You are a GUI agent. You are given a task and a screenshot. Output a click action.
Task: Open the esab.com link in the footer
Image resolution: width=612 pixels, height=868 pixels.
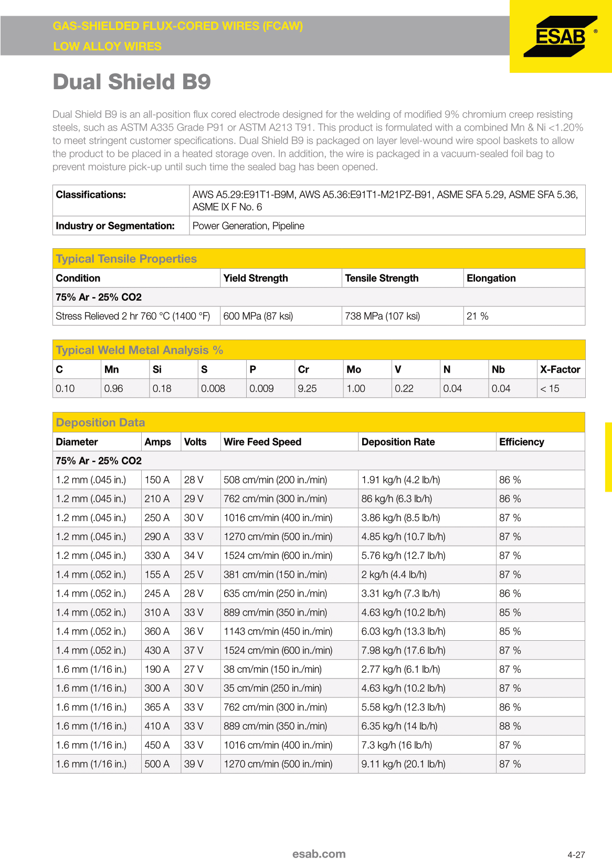(319, 854)
